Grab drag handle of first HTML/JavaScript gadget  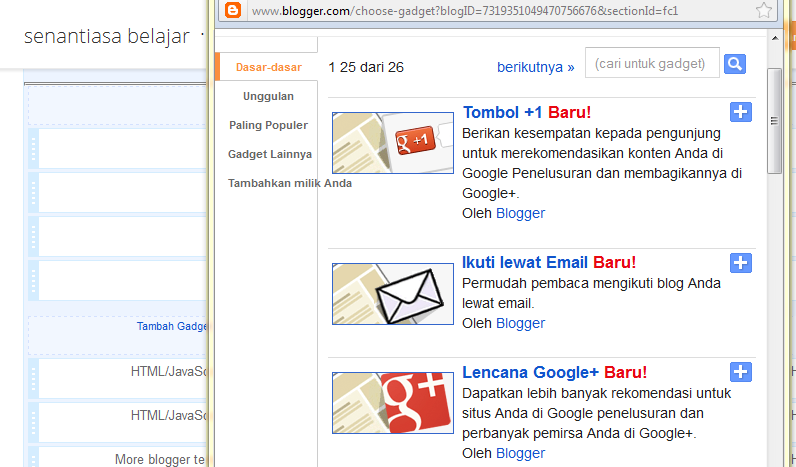pyautogui.click(x=34, y=378)
